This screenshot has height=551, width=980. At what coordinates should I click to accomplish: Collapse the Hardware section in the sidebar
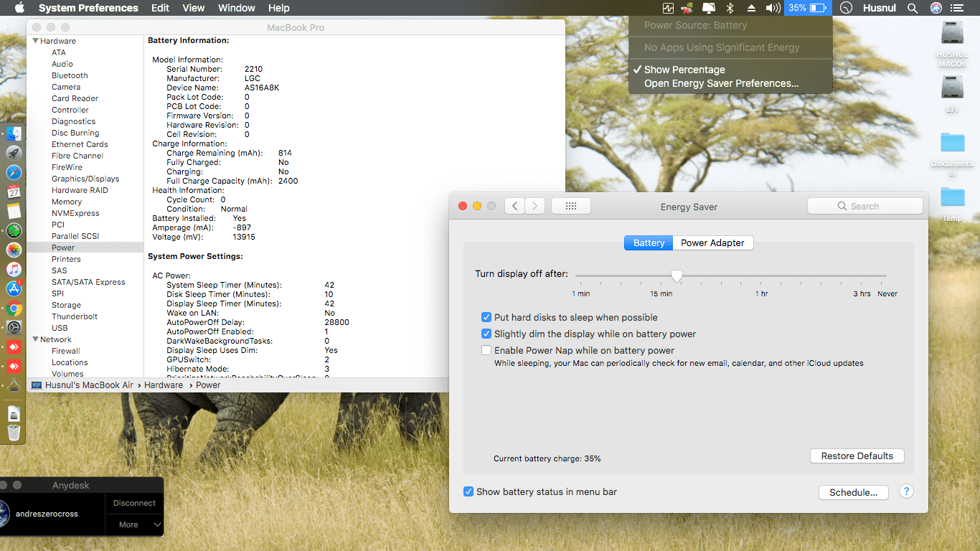click(x=35, y=41)
